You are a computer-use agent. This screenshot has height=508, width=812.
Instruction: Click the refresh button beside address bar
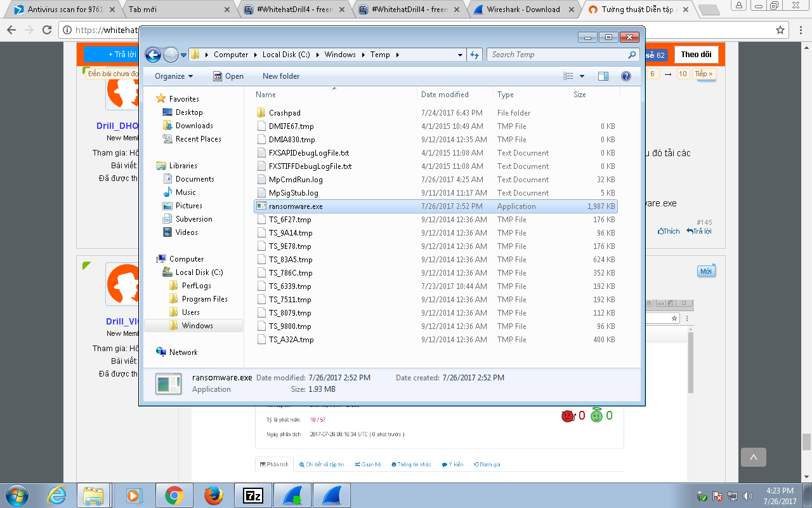point(475,55)
